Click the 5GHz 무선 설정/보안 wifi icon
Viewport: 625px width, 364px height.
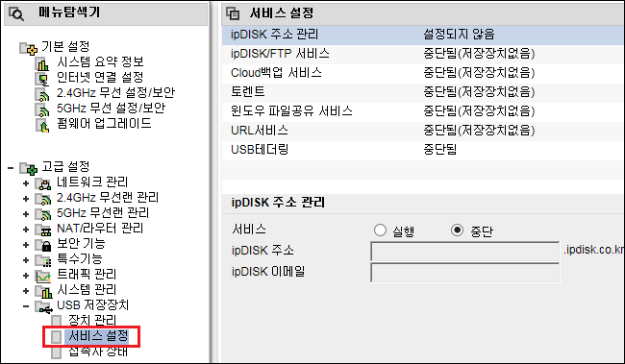(x=42, y=109)
